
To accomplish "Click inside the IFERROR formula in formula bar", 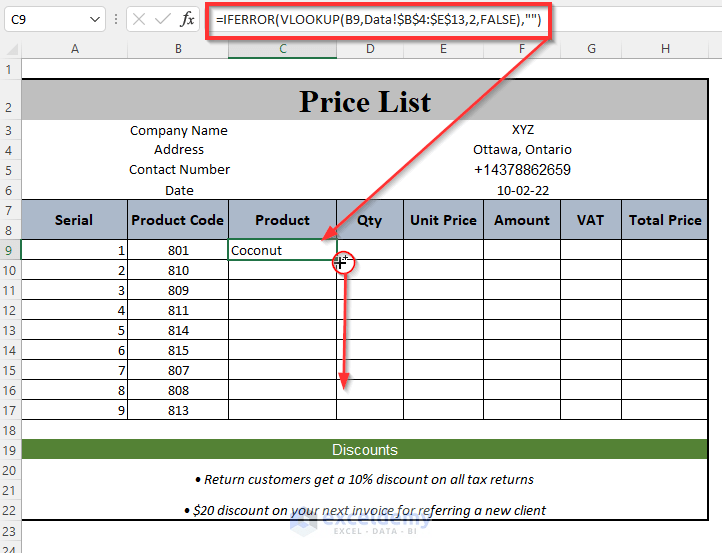I will [x=378, y=20].
